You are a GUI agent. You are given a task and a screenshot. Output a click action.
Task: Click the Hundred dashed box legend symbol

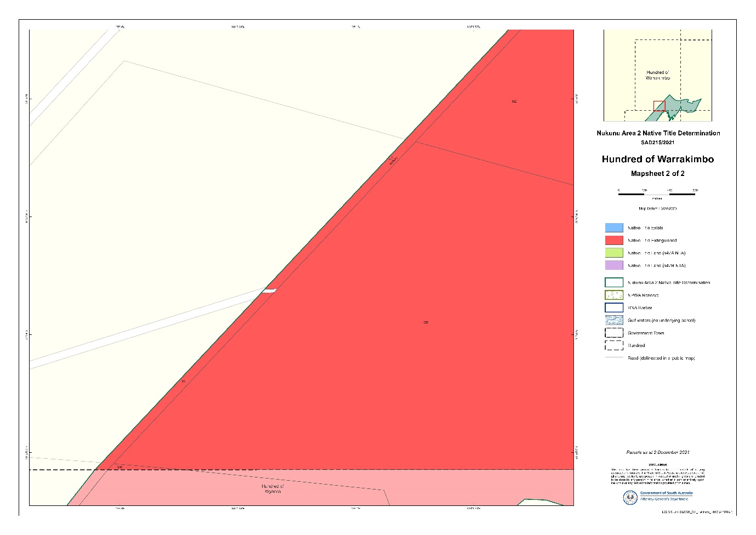pos(614,345)
